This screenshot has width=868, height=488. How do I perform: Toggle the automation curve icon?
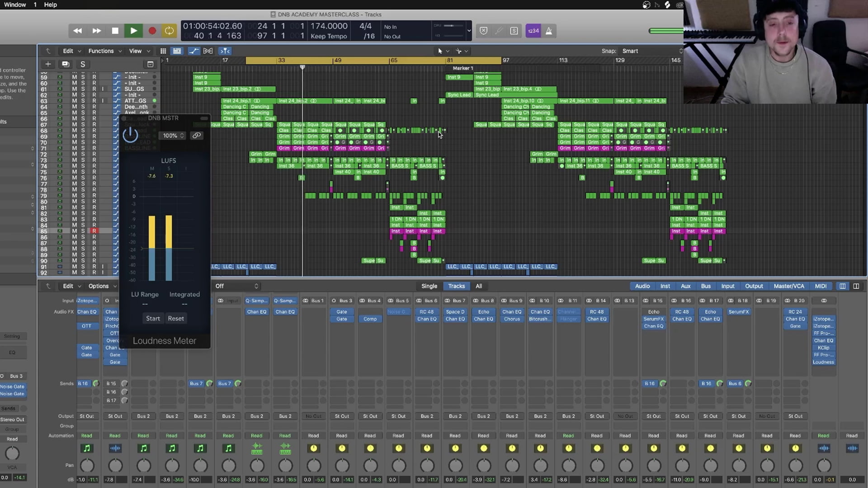click(193, 51)
